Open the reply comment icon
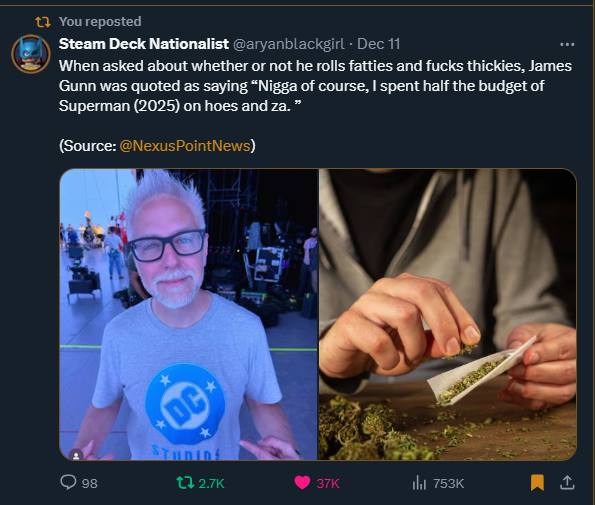The width and height of the screenshot is (595, 505). (x=68, y=482)
